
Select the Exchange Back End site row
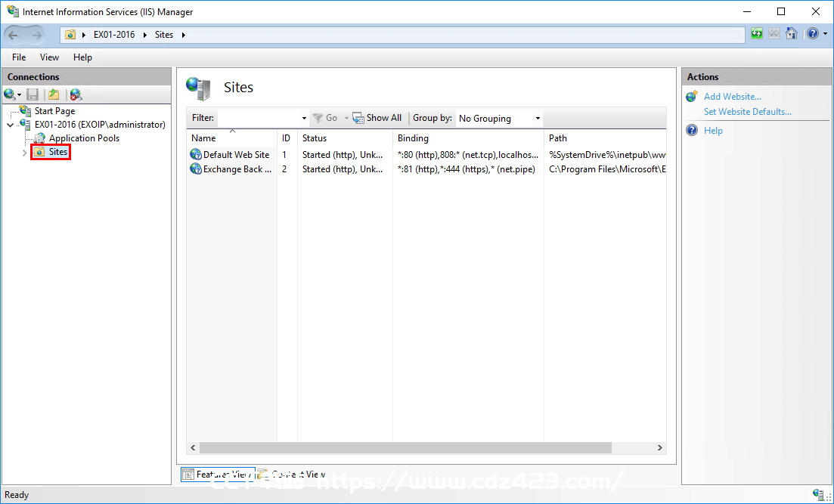click(x=426, y=169)
